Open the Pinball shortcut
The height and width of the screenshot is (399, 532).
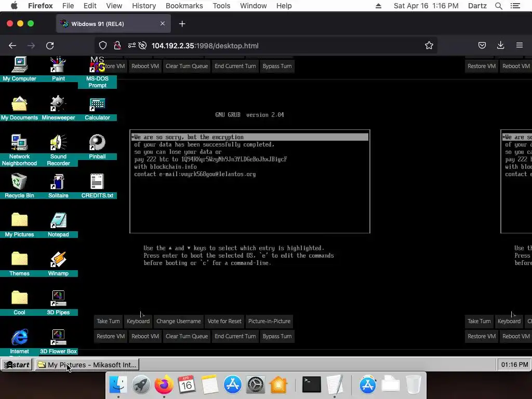(97, 147)
